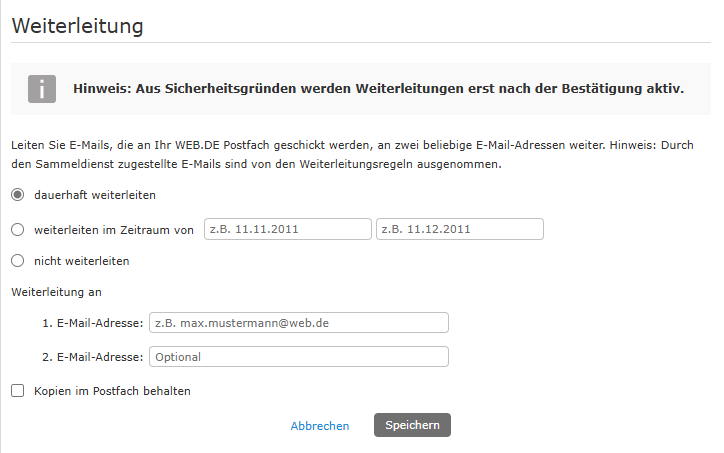Image resolution: width=724 pixels, height=453 pixels.
Task: Focus the end date field "z.B. 11.12.2011"
Action: click(x=460, y=229)
